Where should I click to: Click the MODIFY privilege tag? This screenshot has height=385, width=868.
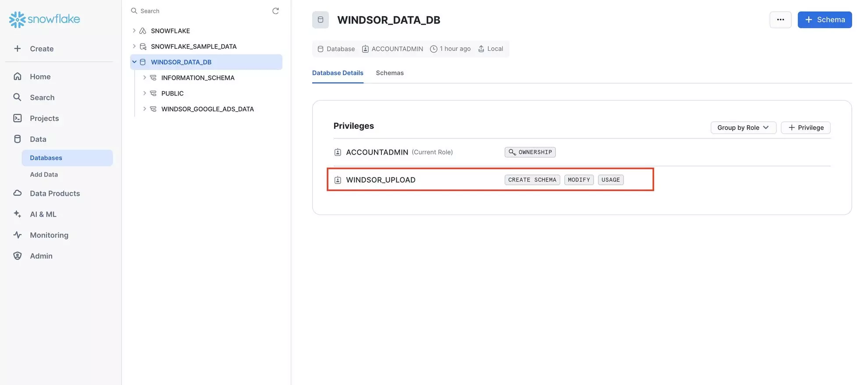pos(579,180)
